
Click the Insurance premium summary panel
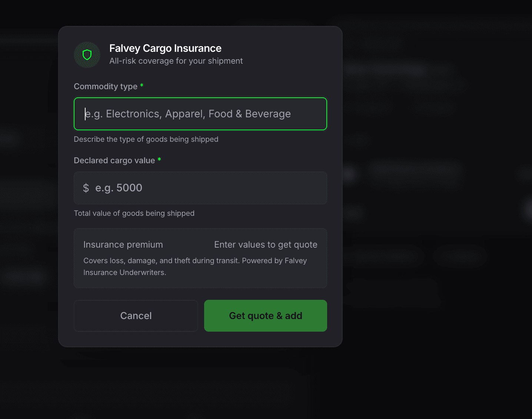coord(200,258)
